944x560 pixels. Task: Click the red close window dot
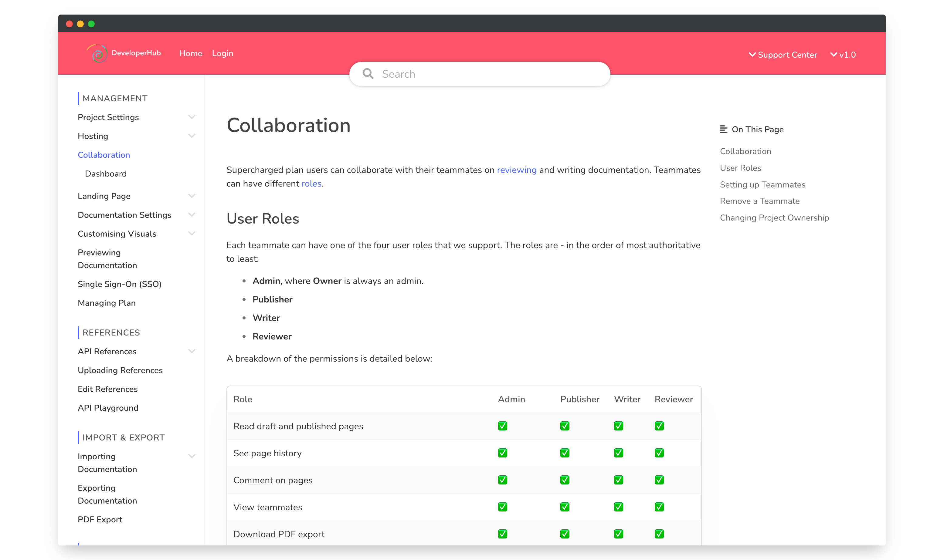pos(70,24)
